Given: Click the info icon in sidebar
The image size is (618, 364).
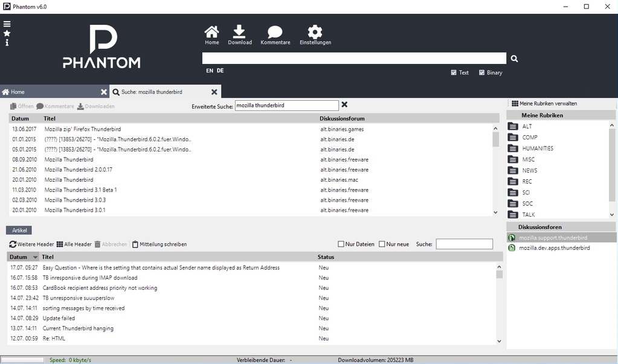Looking at the screenshot, I should point(7,42).
